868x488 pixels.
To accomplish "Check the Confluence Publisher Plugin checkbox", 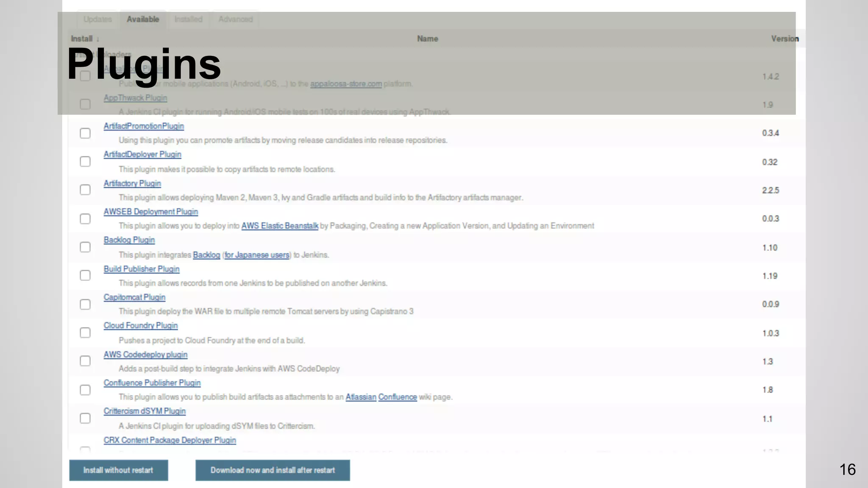I will tap(85, 390).
